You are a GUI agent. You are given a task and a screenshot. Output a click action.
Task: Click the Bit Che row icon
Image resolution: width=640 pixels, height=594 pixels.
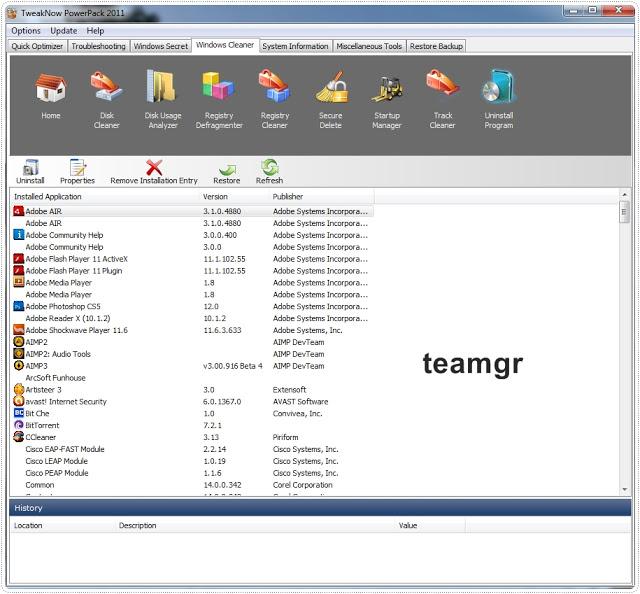[x=18, y=413]
